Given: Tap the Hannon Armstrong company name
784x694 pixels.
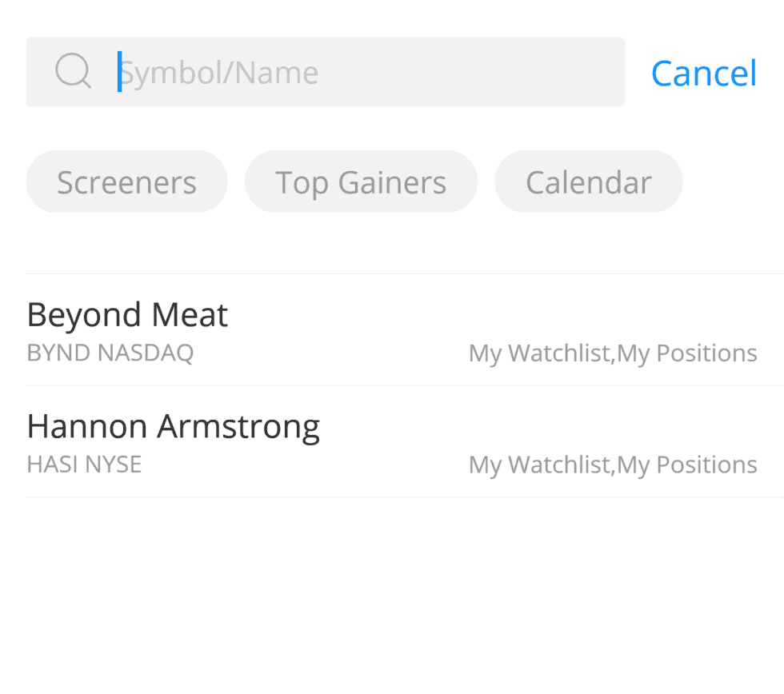Looking at the screenshot, I should coord(173,426).
